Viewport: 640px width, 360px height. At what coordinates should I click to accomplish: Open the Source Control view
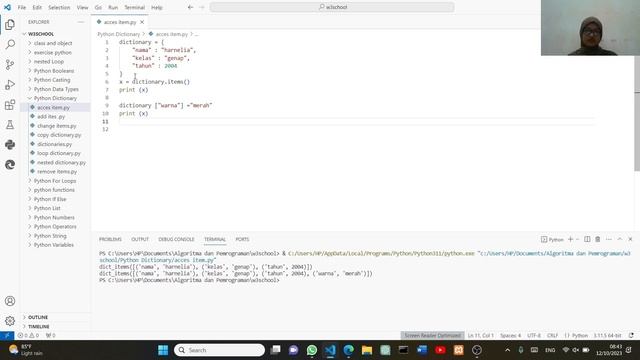point(10,64)
